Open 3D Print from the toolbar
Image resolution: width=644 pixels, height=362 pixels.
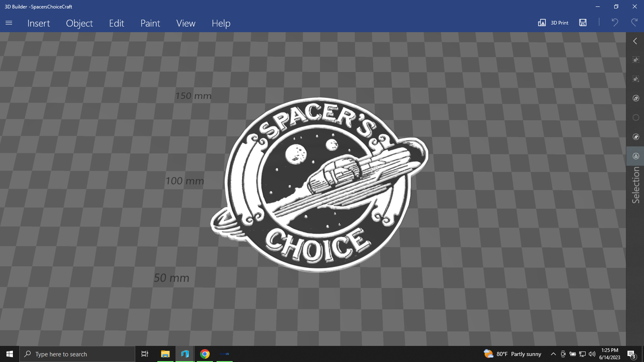click(554, 23)
